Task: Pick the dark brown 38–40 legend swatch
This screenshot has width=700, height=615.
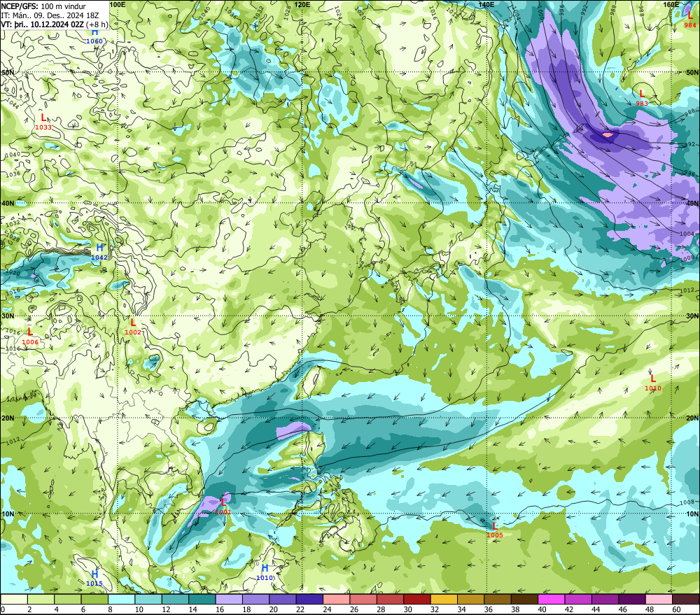Action: click(524, 599)
